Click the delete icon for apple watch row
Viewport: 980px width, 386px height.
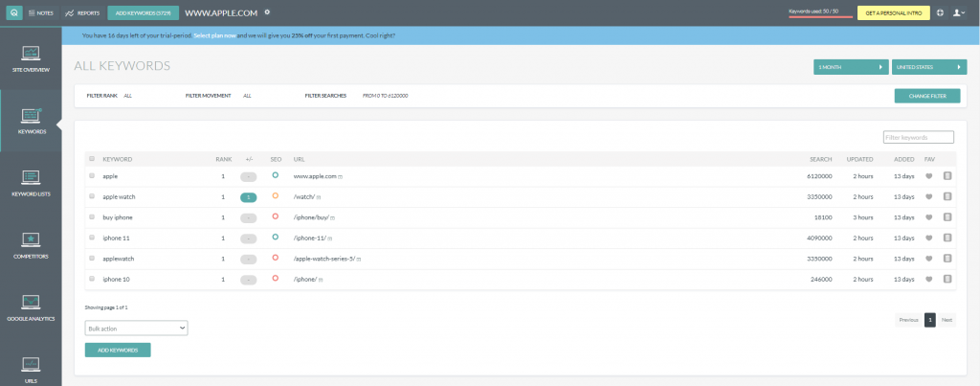click(x=947, y=197)
